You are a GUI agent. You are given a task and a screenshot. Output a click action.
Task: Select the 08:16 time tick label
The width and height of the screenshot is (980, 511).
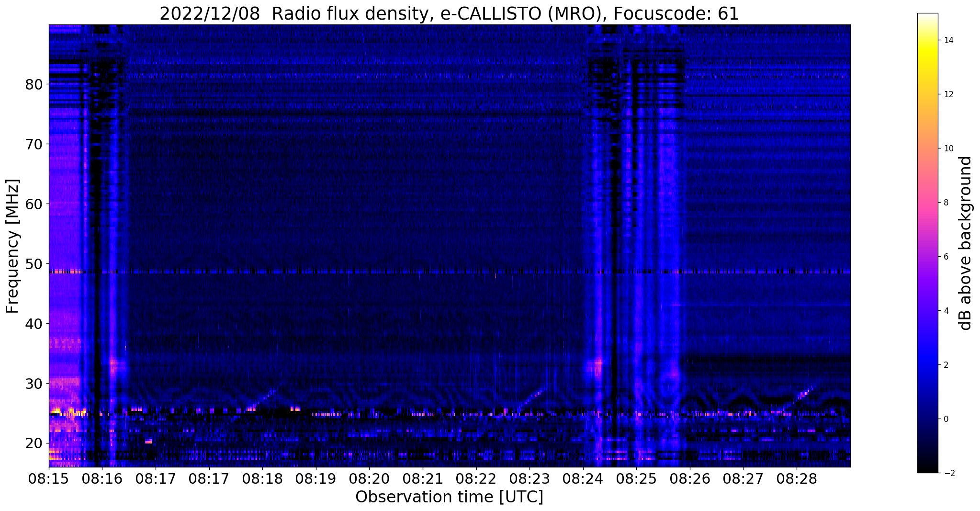coord(102,479)
